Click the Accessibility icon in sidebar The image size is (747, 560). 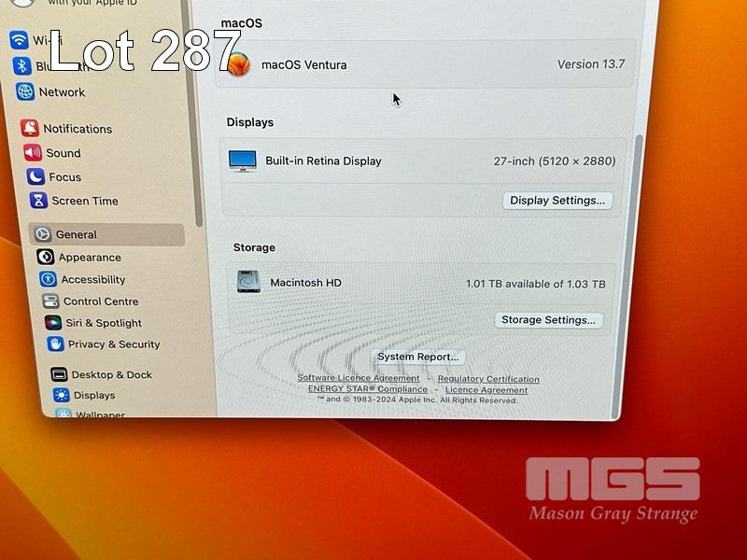48,279
